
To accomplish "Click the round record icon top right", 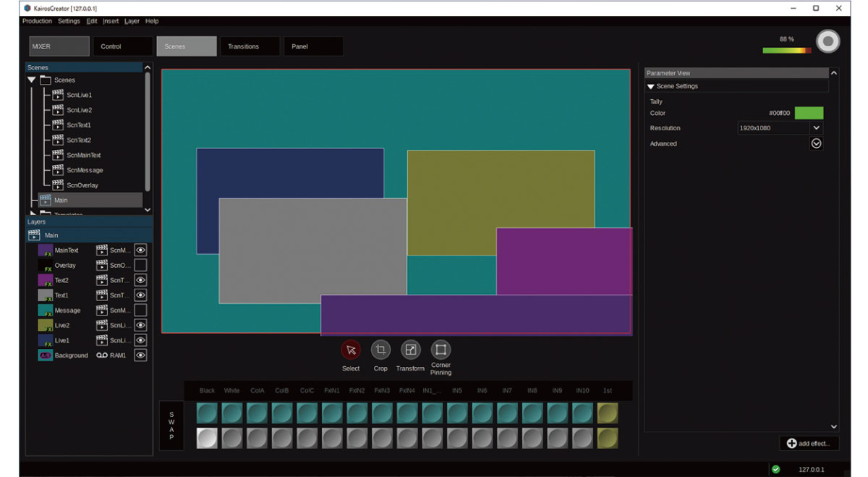I will (x=827, y=42).
